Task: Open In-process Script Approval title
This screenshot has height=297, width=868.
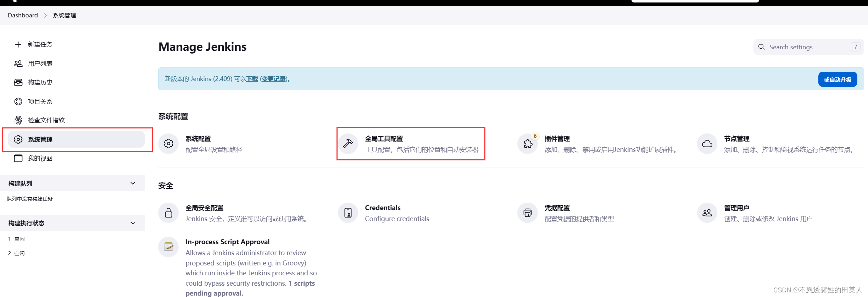Action: click(227, 242)
